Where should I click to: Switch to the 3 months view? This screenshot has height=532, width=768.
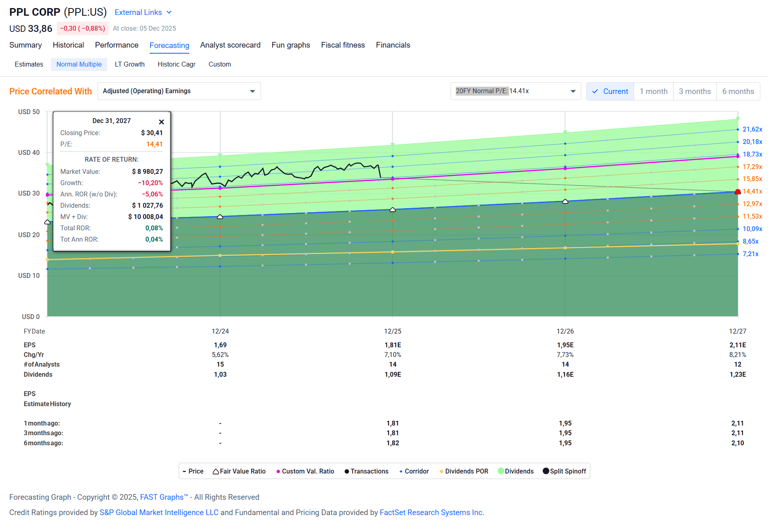pyautogui.click(x=695, y=91)
